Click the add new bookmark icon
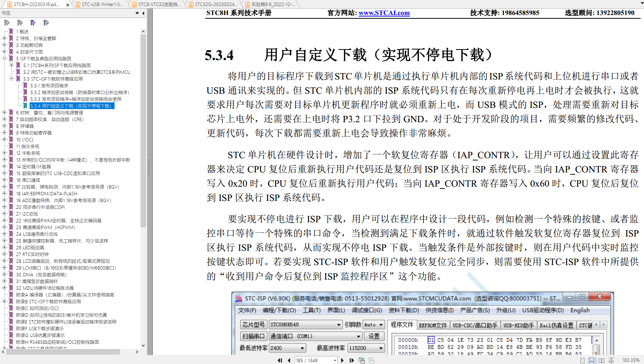Viewport: 644px width, 364px height. click(x=20, y=23)
